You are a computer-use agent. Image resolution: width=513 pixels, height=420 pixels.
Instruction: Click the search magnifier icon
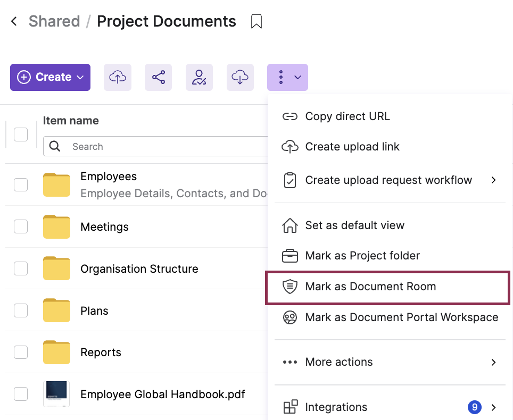[x=55, y=146]
